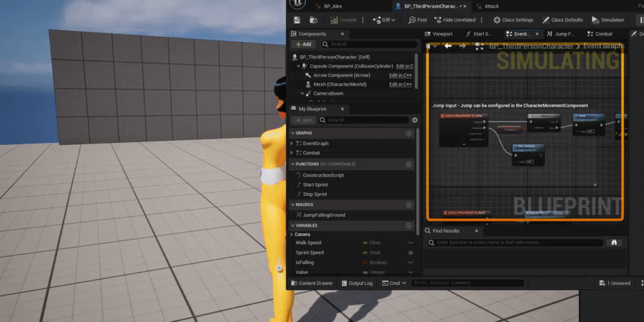Image resolution: width=644 pixels, height=322 pixels.
Task: Close the My Blueprint panel
Action: (342, 109)
